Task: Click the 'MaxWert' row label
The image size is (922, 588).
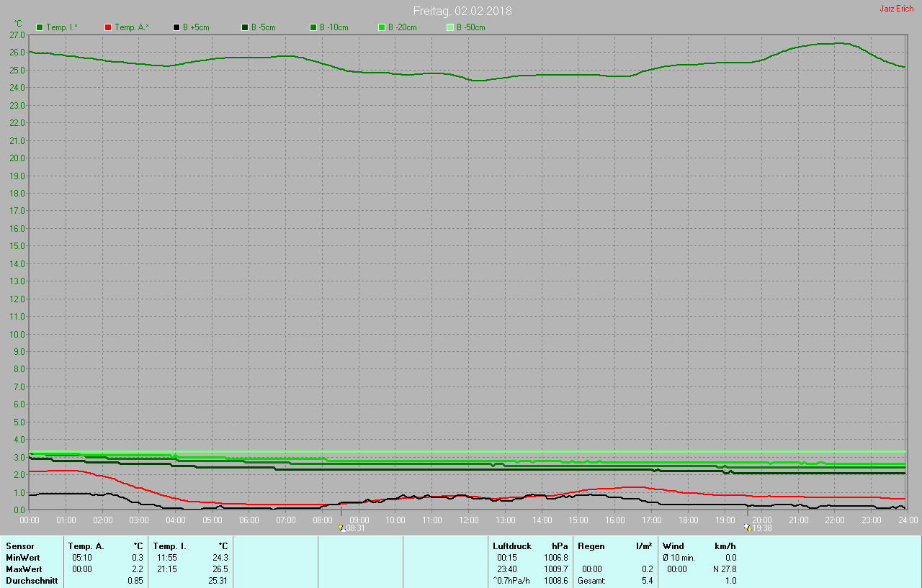Action: (x=24, y=569)
